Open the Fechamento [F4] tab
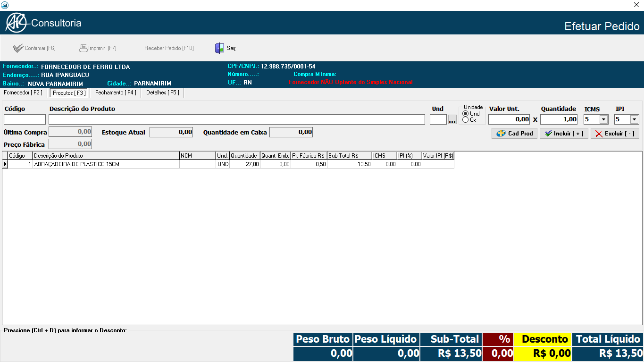 pyautogui.click(x=116, y=93)
